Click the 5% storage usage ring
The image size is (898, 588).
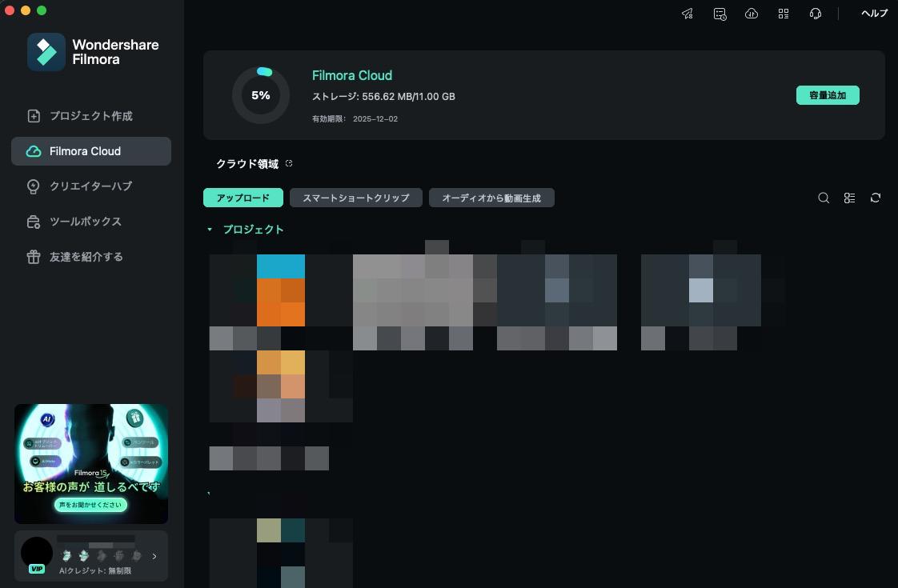click(261, 95)
